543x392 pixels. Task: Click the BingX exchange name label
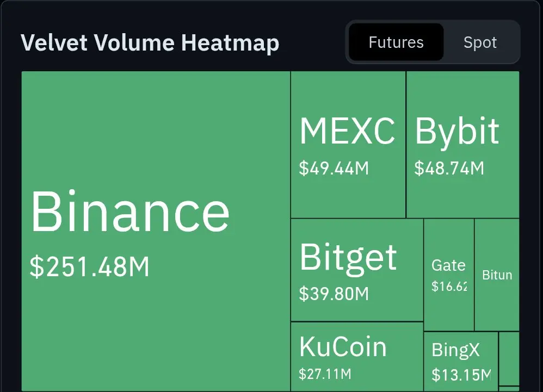[x=455, y=350]
